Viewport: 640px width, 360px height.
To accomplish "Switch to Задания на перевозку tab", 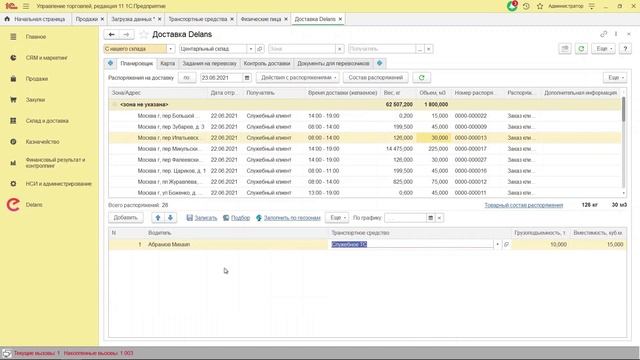I will 209,64.
